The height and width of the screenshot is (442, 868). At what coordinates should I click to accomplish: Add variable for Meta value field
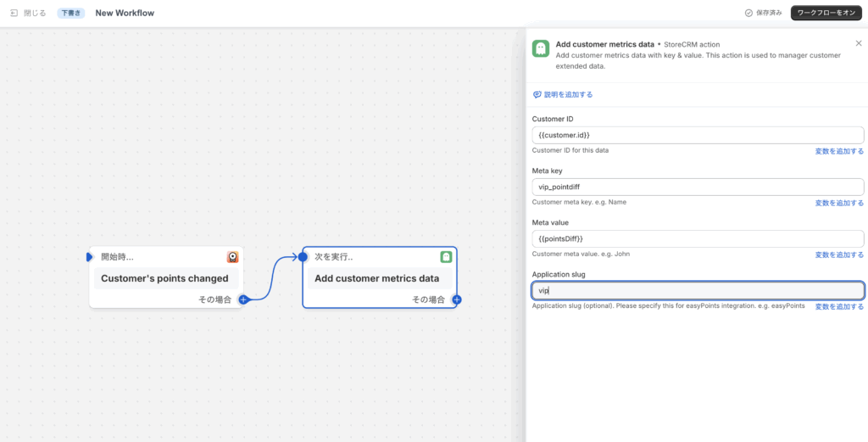click(839, 255)
